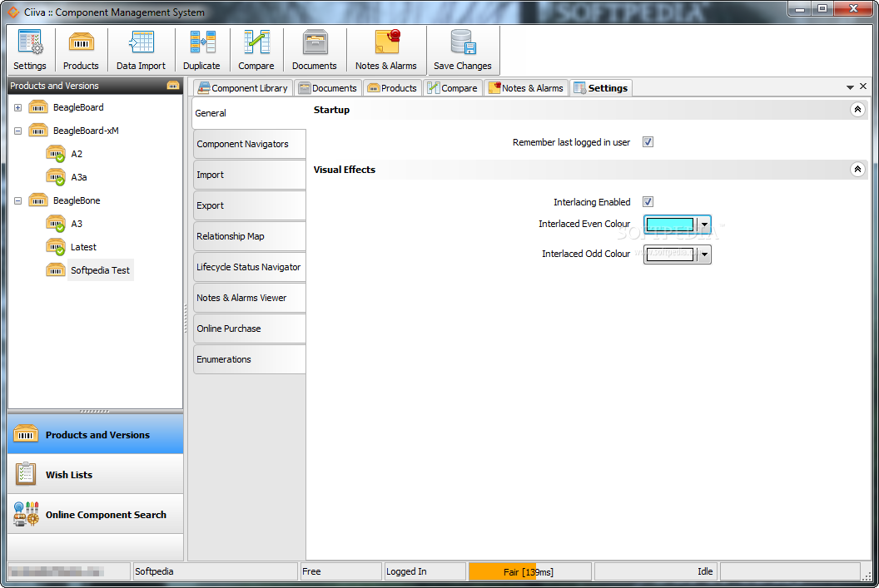Select the BeagleBone product icon
This screenshot has height=588, width=879.
(38, 200)
